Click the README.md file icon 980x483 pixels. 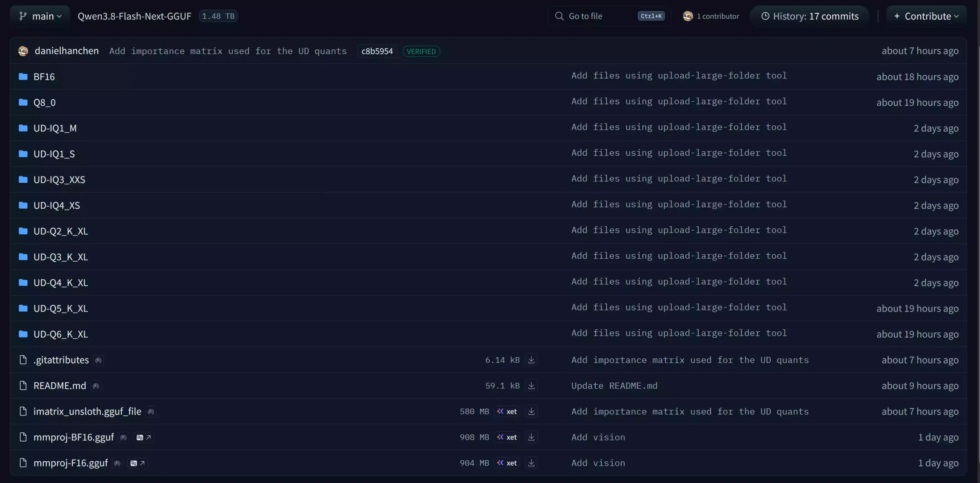click(x=23, y=385)
